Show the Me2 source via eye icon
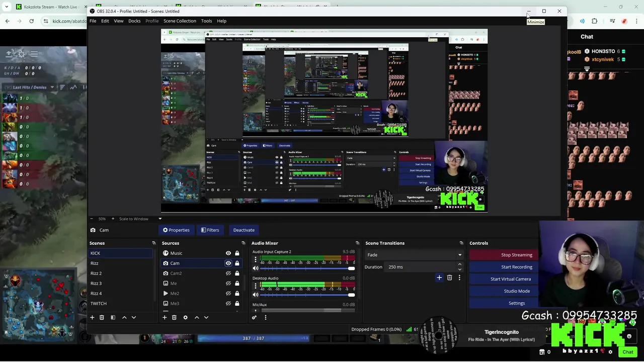The width and height of the screenshot is (644, 362). pos(228,294)
